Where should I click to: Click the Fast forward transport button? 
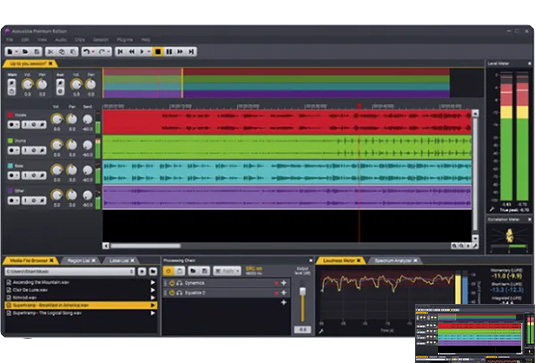pos(180,52)
